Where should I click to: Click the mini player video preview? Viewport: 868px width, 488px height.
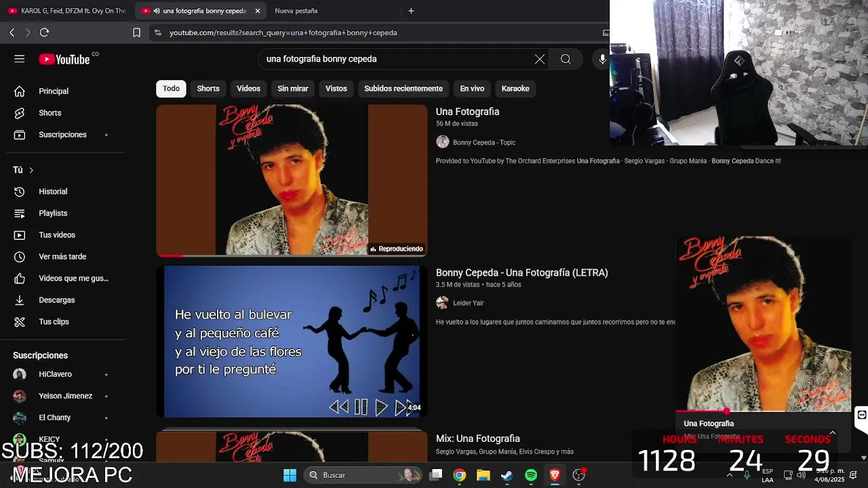tap(764, 323)
